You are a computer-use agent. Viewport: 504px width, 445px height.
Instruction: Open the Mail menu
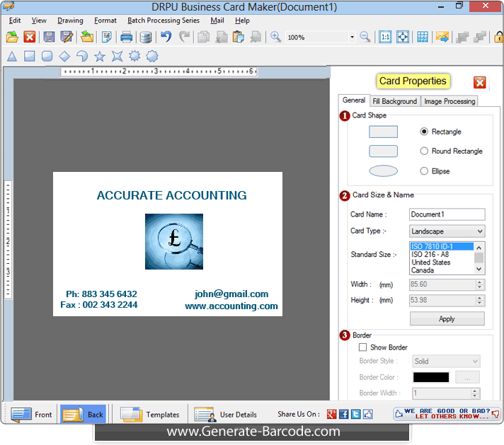tap(217, 21)
